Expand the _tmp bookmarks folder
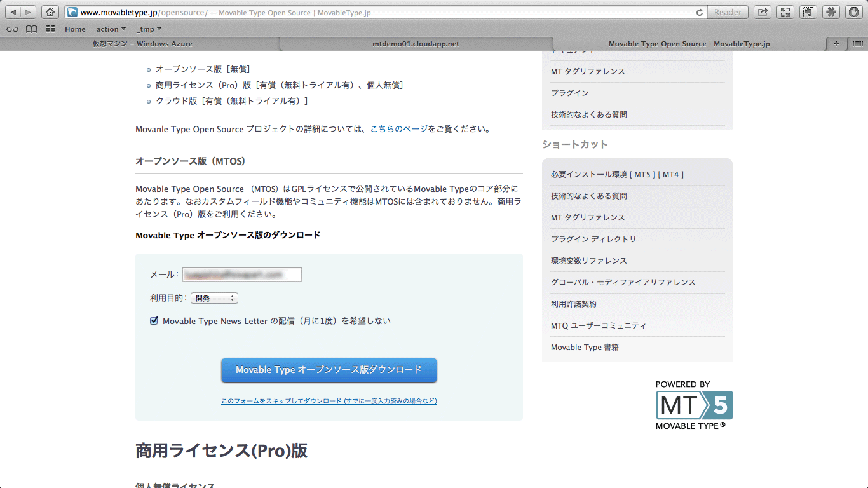Viewport: 868px width, 488px height. (149, 29)
